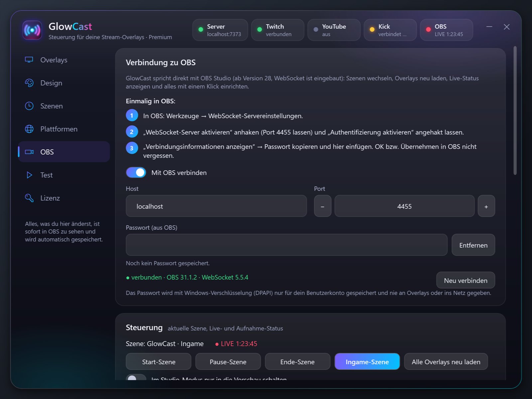Click the Szenen clock icon
532x399 pixels.
pyautogui.click(x=29, y=106)
